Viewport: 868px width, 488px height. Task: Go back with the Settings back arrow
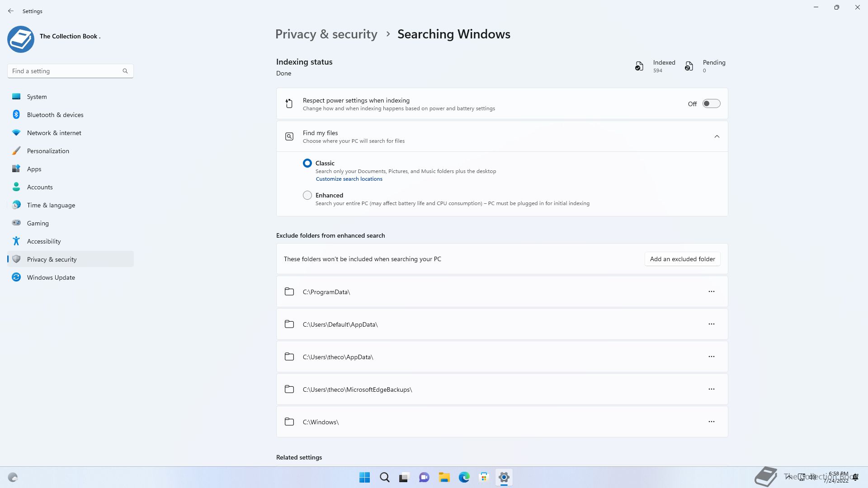[x=11, y=11]
